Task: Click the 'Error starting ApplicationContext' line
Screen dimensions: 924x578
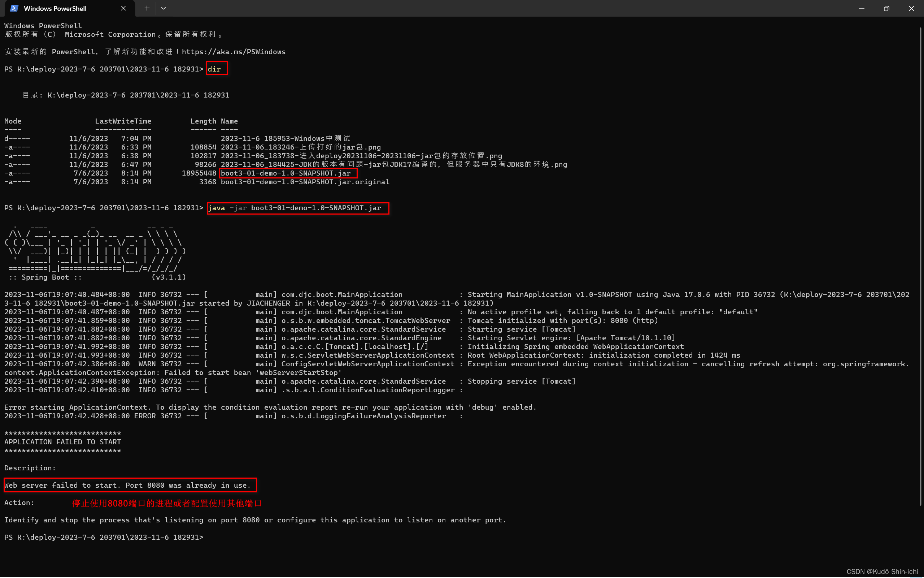Action: (270, 407)
